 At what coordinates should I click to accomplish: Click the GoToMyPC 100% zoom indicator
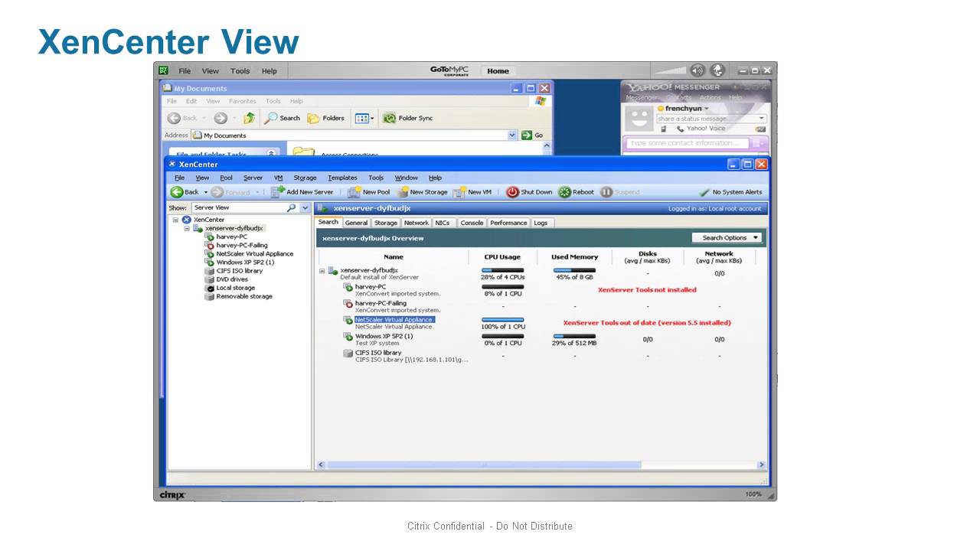click(x=753, y=494)
